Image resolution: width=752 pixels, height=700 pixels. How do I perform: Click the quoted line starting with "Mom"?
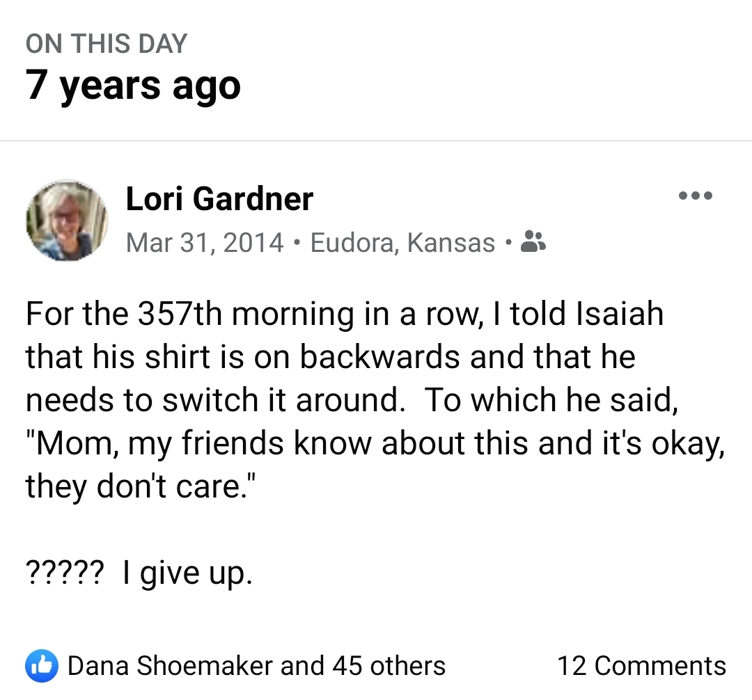[375, 443]
